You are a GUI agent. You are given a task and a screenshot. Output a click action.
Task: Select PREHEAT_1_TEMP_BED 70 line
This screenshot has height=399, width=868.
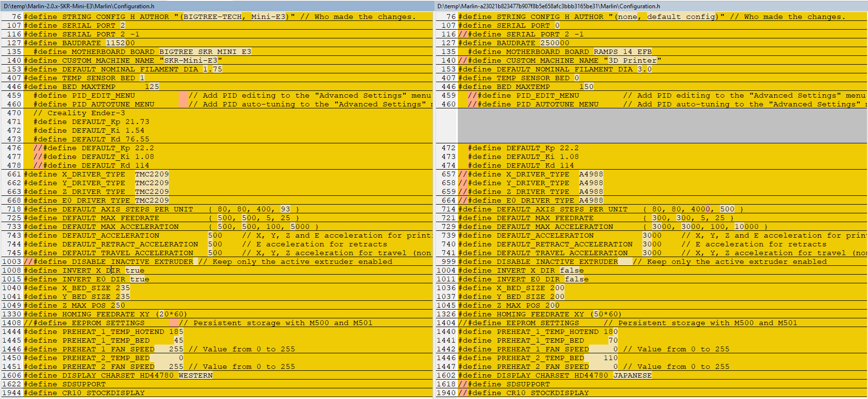[651, 341]
